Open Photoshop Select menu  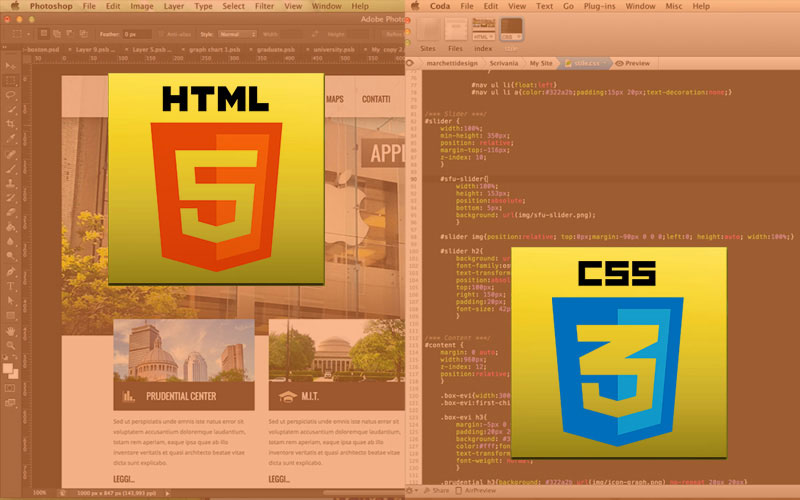tap(233, 6)
